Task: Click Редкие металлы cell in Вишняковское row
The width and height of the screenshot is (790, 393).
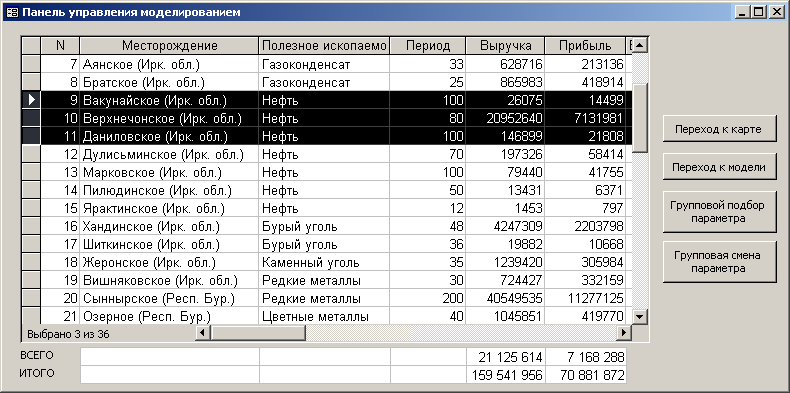Action: [x=324, y=280]
